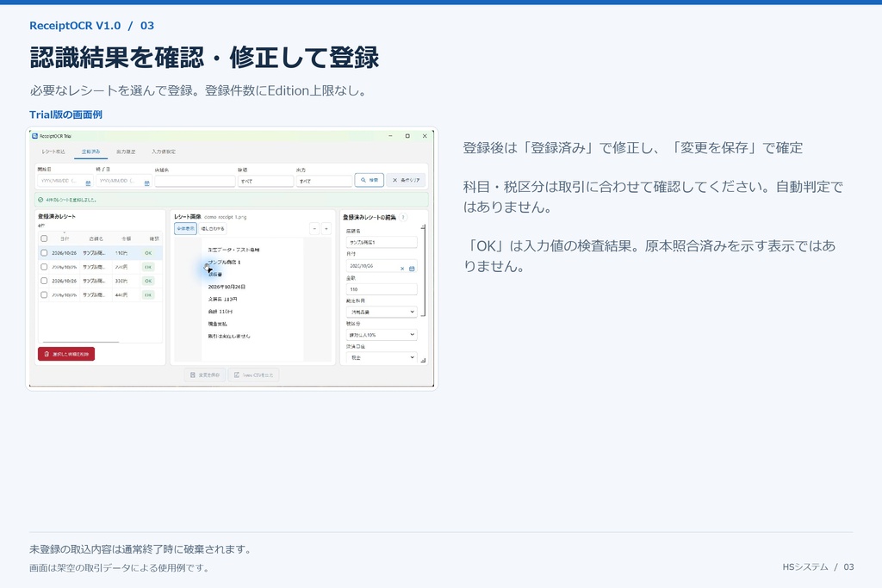Click the 2026年10月26日 line in receipt image

tap(227, 287)
